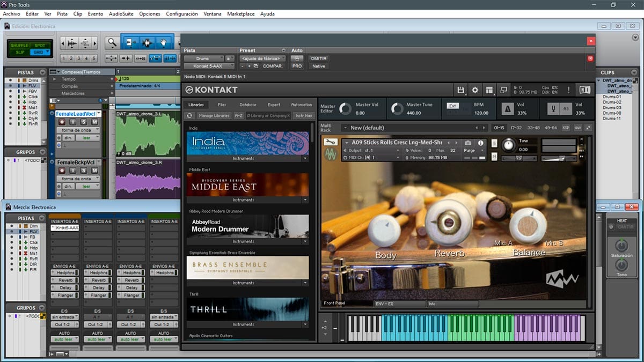The height and width of the screenshot is (362, 644).
Task: Click the Kontakt exclamation panic icon
Action: point(568,90)
